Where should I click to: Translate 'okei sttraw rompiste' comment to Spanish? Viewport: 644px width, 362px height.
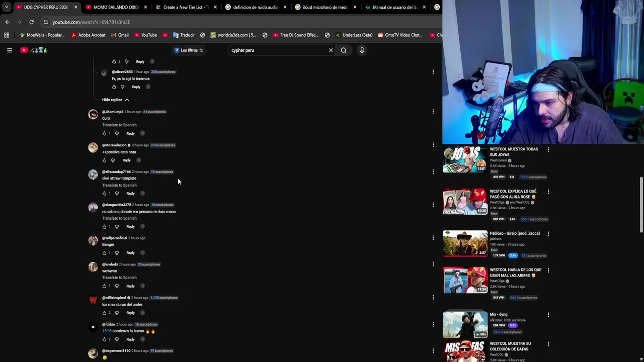click(x=119, y=185)
